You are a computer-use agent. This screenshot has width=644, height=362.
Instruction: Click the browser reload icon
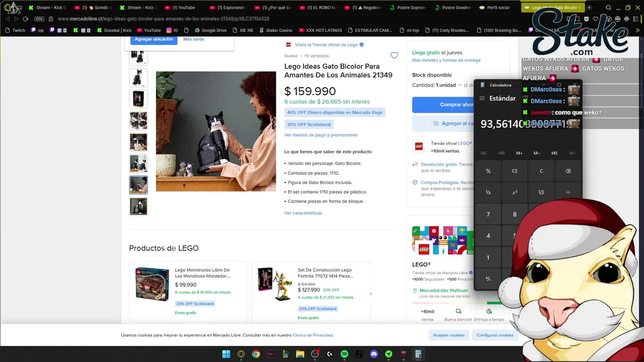(26, 19)
